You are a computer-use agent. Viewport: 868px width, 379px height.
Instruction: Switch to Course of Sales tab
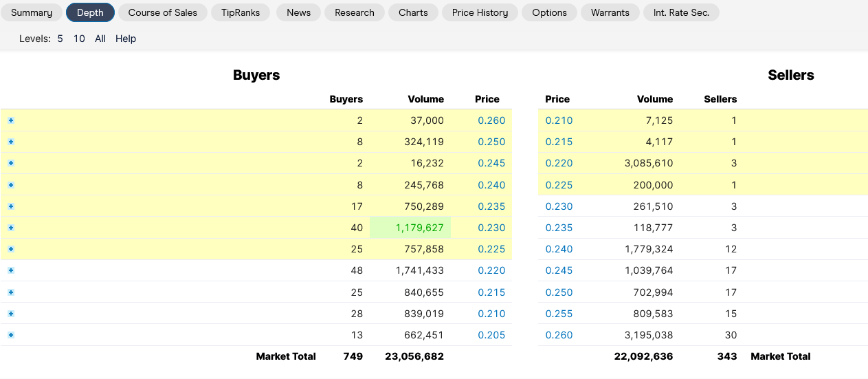click(x=163, y=12)
